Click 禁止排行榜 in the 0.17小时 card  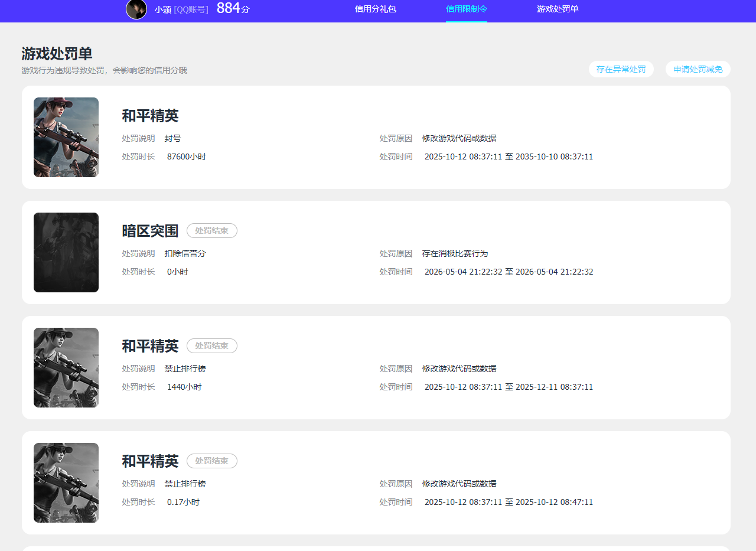(x=185, y=484)
